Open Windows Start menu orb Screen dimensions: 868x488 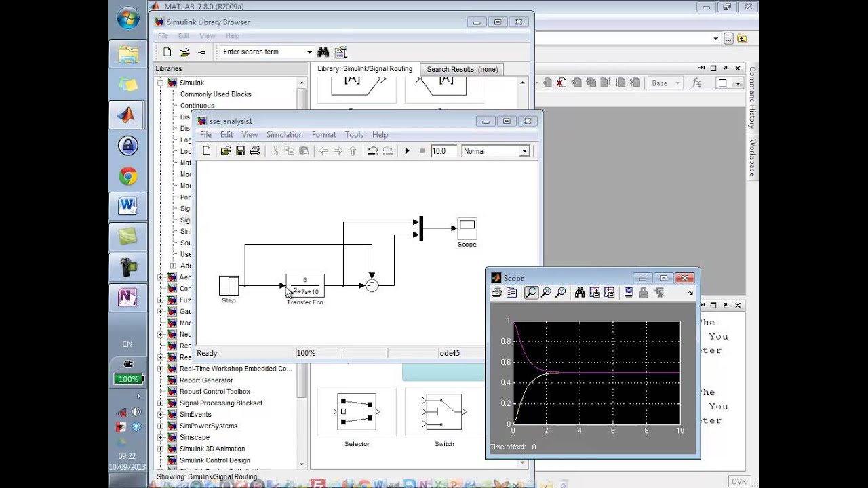pyautogui.click(x=128, y=18)
